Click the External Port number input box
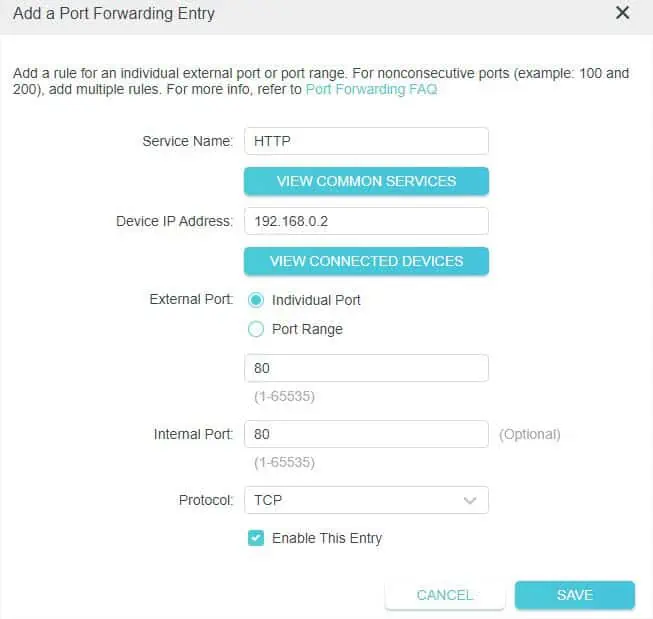 click(x=366, y=368)
